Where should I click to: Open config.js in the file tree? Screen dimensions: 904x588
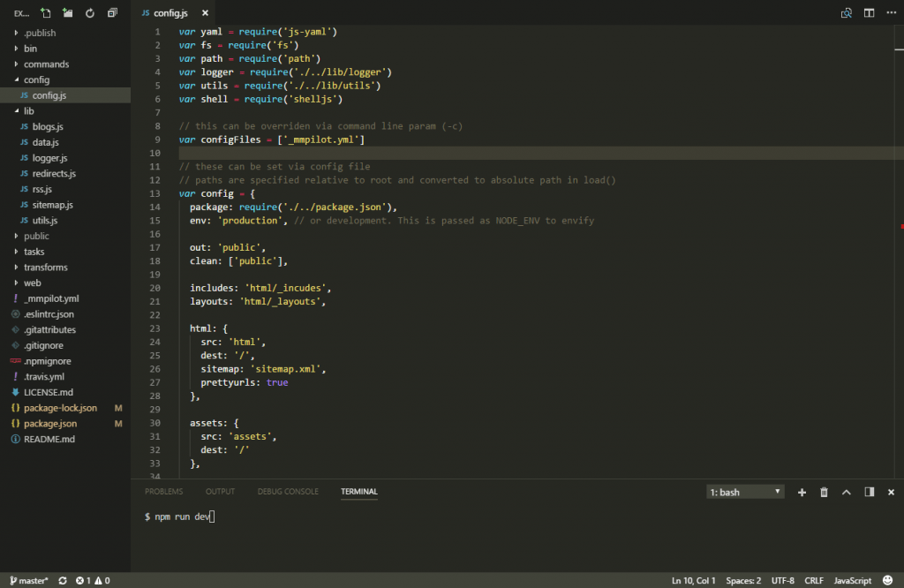point(65,95)
